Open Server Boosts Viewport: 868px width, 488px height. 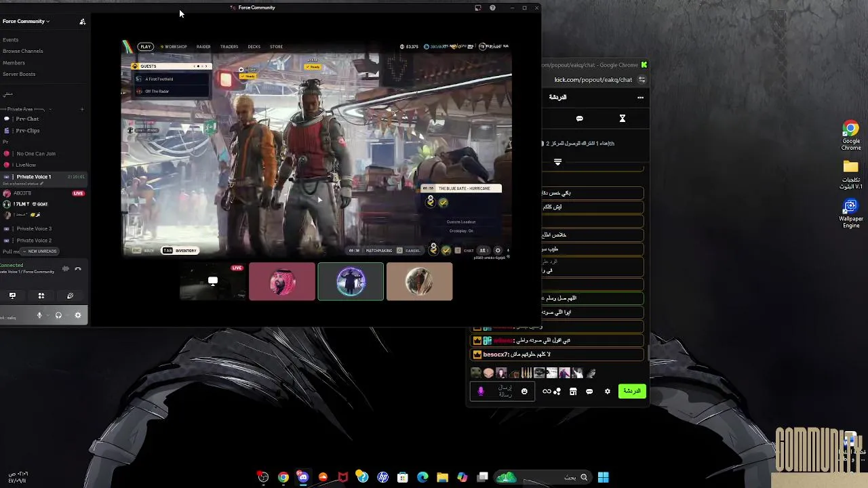click(x=19, y=74)
